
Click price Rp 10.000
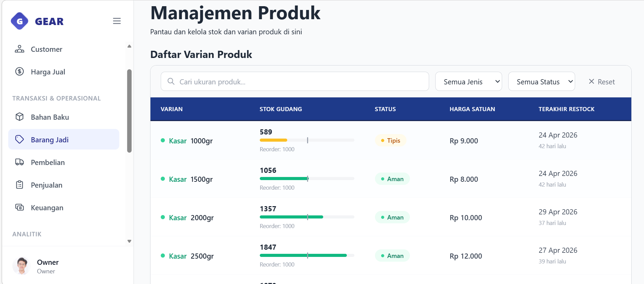(x=466, y=217)
